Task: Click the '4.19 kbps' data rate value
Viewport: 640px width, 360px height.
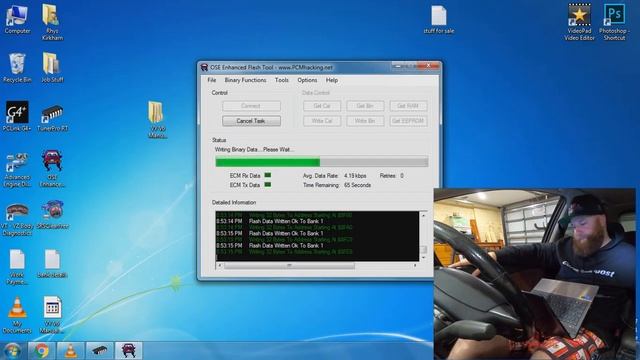Action: coord(355,176)
